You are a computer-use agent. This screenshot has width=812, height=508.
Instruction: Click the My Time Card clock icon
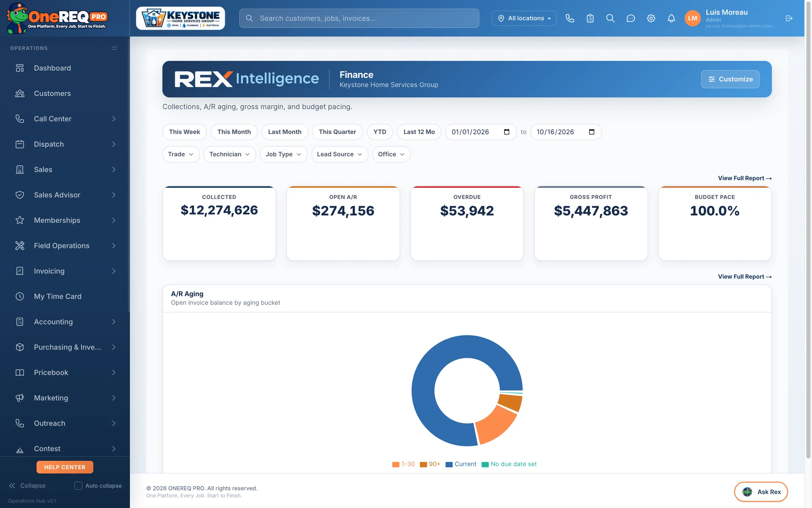[x=20, y=296]
